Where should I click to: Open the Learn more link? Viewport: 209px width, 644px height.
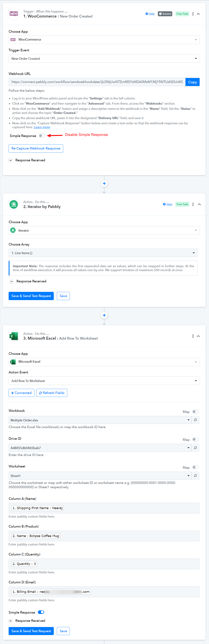click(42, 127)
